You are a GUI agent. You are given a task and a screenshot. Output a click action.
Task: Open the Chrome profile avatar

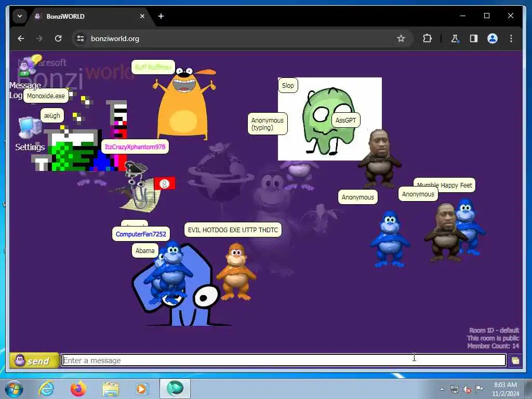[493, 38]
